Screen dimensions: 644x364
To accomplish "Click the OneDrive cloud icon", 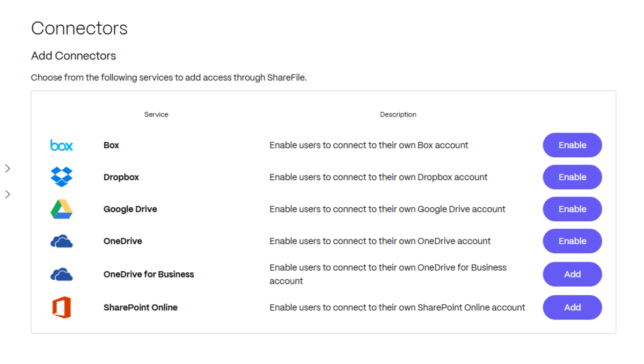I will click(x=61, y=241).
